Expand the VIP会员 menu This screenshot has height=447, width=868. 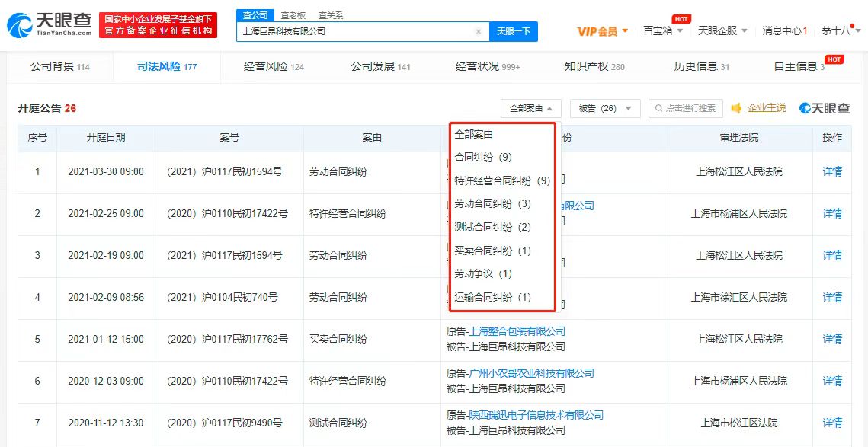pyautogui.click(x=602, y=31)
